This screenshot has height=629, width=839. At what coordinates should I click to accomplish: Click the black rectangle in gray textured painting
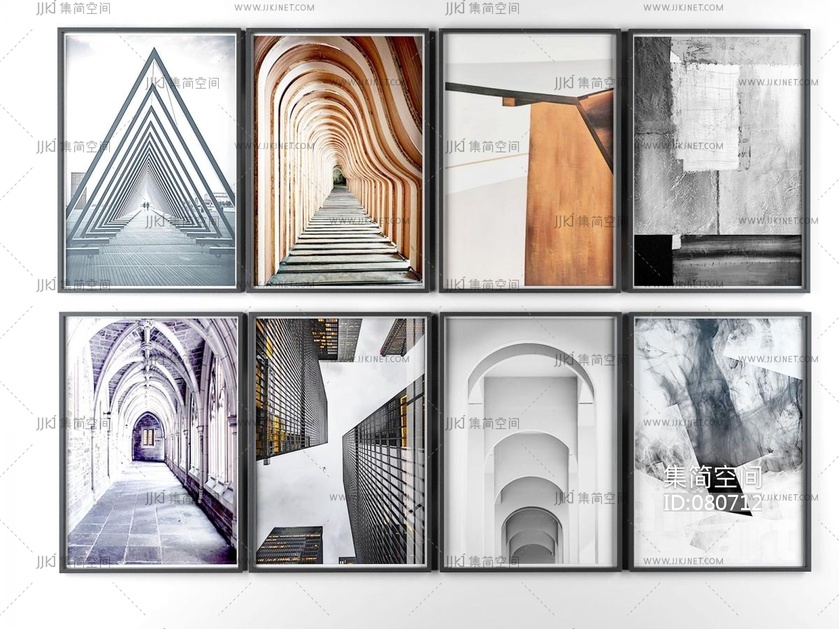click(x=653, y=261)
